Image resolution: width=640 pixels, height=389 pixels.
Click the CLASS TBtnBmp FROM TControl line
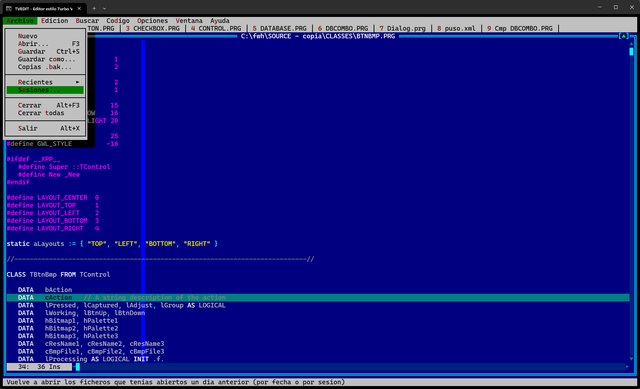pos(58,274)
